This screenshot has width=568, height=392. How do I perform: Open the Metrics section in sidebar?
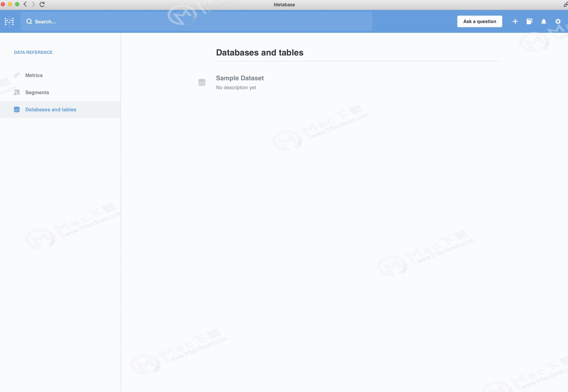[x=34, y=75]
